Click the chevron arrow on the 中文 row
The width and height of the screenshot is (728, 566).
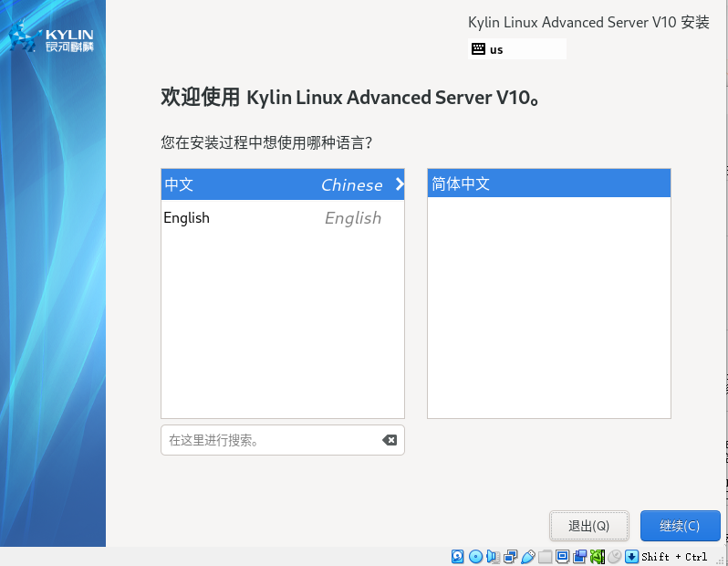point(400,184)
